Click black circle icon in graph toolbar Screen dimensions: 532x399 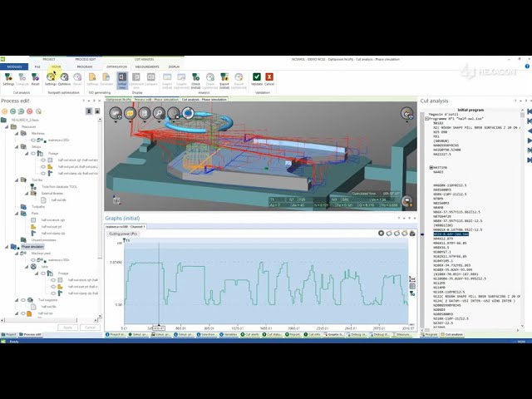(381, 233)
